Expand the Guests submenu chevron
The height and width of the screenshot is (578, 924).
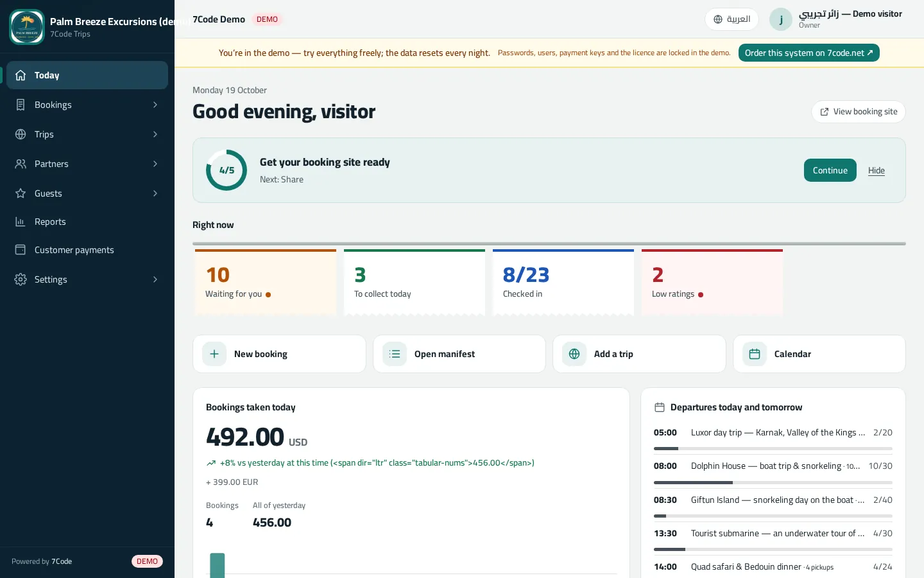click(155, 193)
